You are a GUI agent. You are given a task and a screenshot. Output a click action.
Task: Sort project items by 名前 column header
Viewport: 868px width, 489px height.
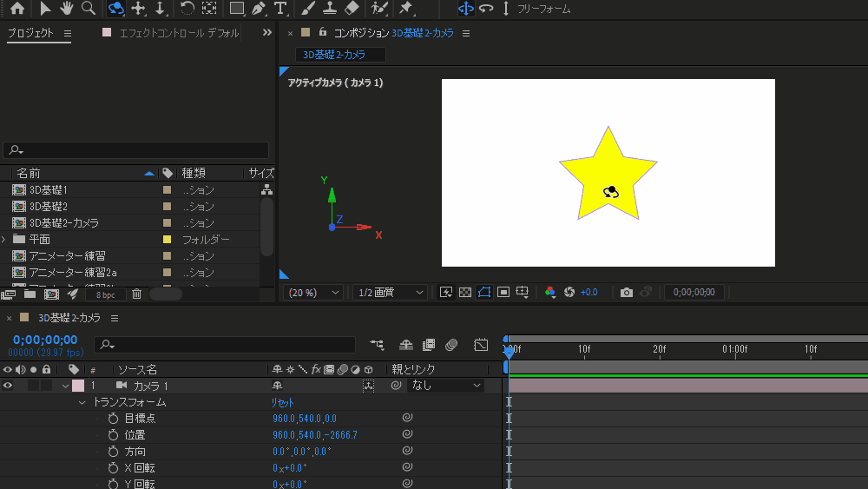[29, 174]
